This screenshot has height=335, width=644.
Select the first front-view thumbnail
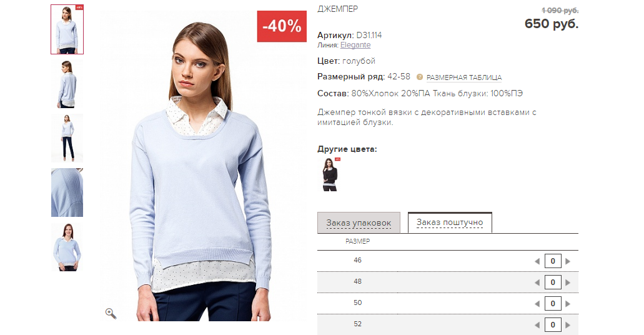67,29
